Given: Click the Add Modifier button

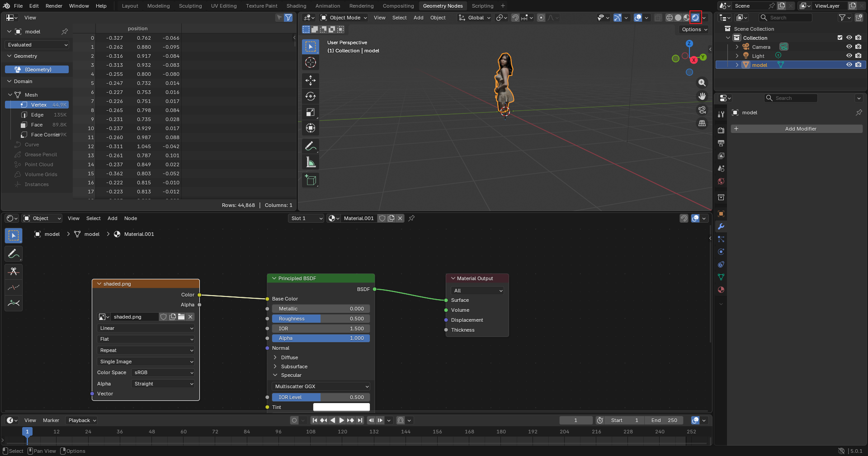Looking at the screenshot, I should coord(797,129).
